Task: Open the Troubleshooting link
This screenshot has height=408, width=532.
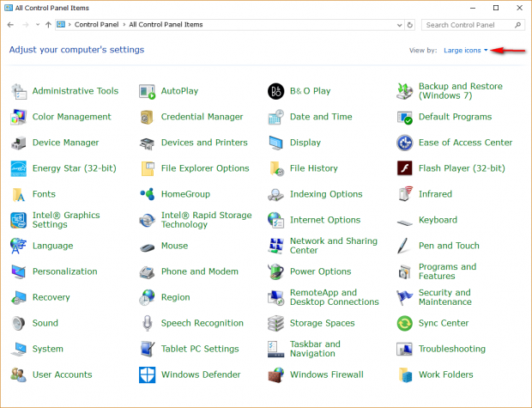Action: (x=452, y=350)
